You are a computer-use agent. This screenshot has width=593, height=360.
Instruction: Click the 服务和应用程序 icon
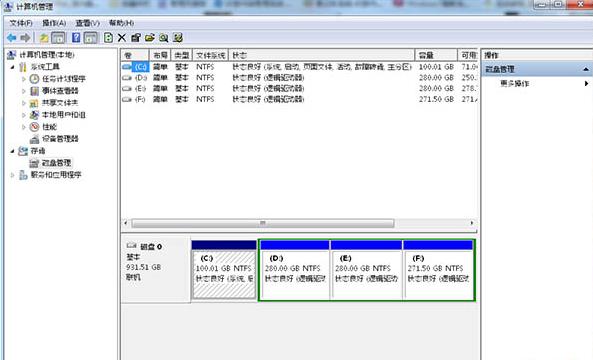click(x=23, y=175)
